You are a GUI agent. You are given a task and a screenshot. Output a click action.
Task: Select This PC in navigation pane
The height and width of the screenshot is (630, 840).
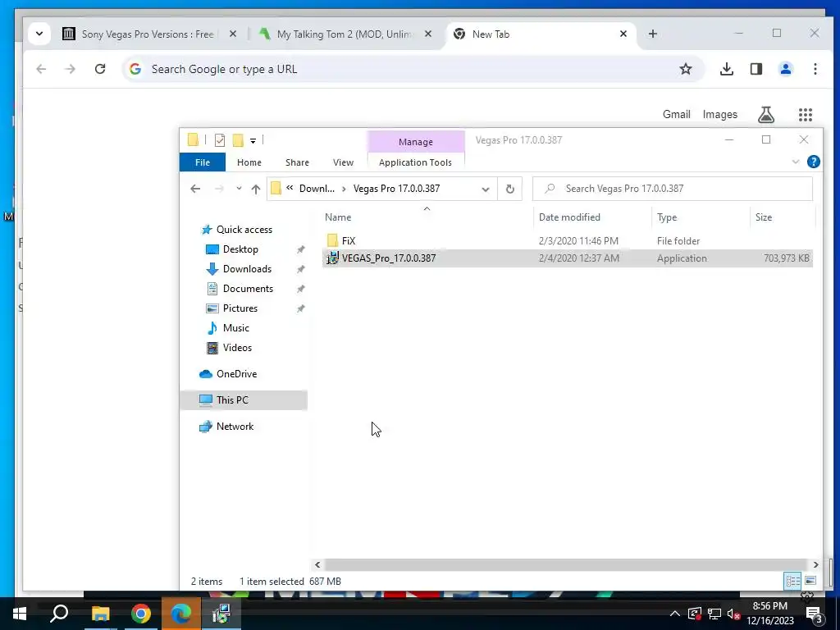pos(244,400)
